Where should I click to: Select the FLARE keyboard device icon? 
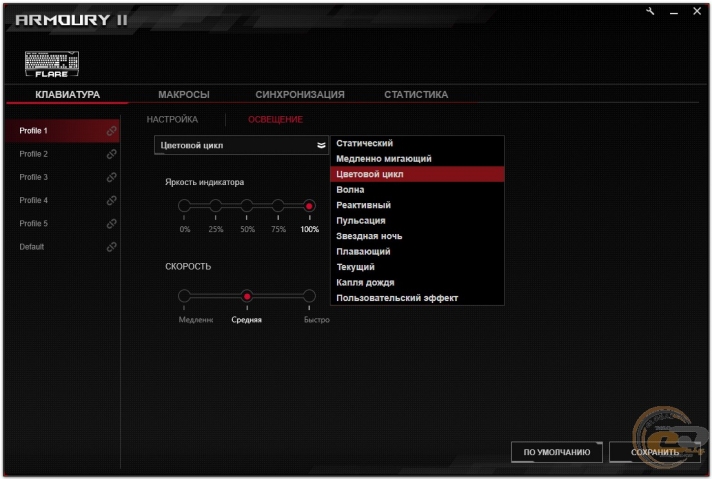[x=52, y=64]
